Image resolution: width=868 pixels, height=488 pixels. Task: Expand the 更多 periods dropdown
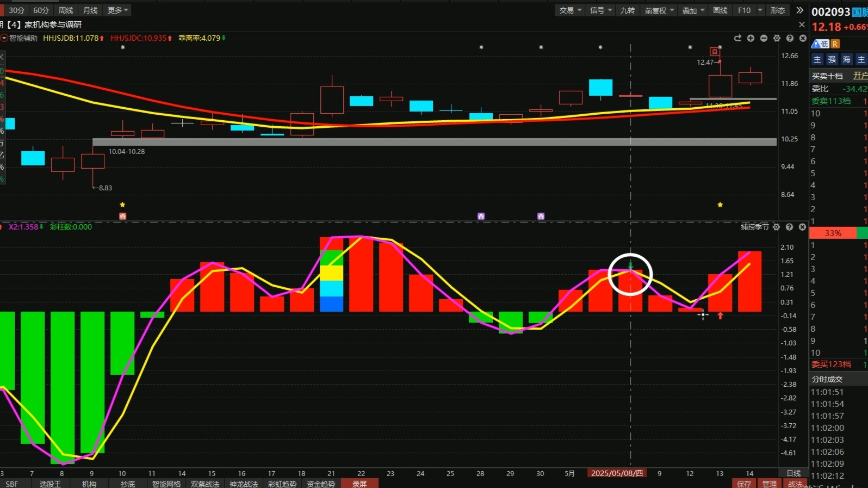tap(117, 10)
